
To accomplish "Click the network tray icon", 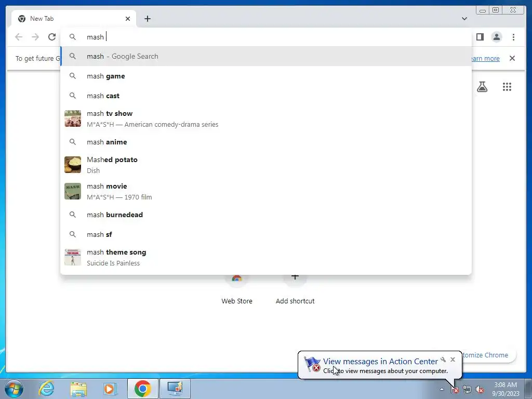I will (x=467, y=390).
